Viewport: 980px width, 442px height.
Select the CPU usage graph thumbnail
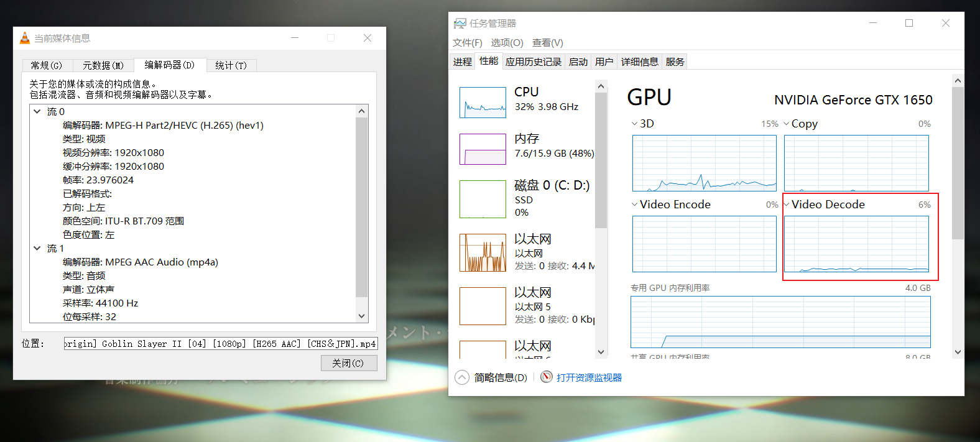pyautogui.click(x=483, y=103)
